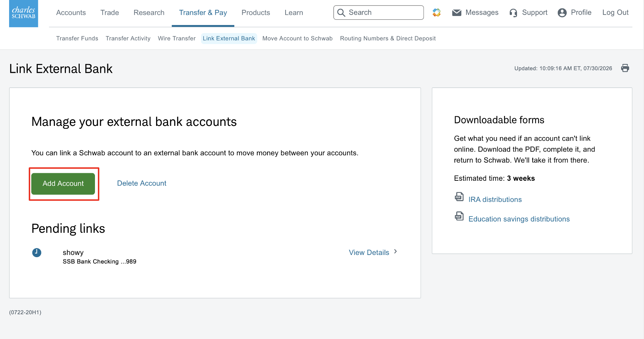The width and height of the screenshot is (644, 339).
Task: Click the Delete Account link
Action: point(142,183)
